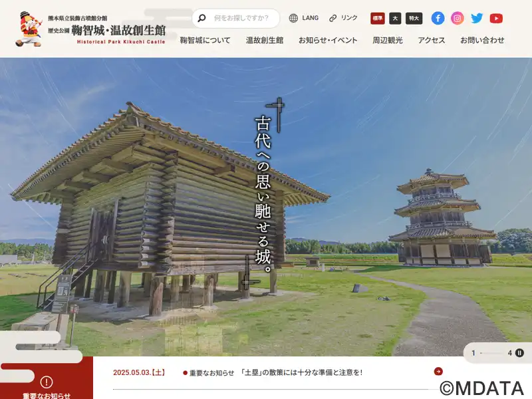Open the Facebook page

tap(438, 19)
